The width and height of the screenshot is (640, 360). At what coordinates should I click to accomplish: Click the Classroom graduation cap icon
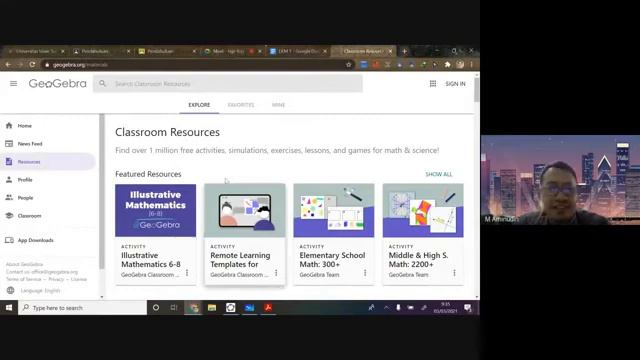[x=9, y=216]
